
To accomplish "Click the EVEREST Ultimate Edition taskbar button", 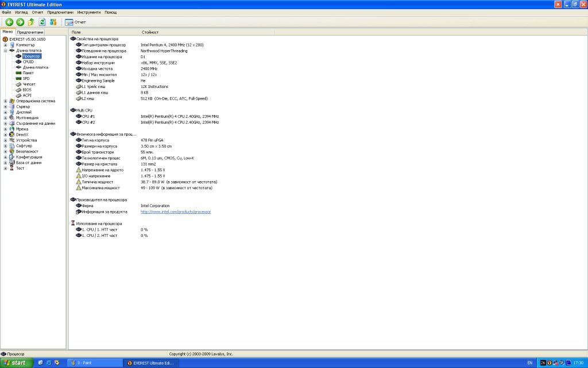I will click(x=151, y=363).
